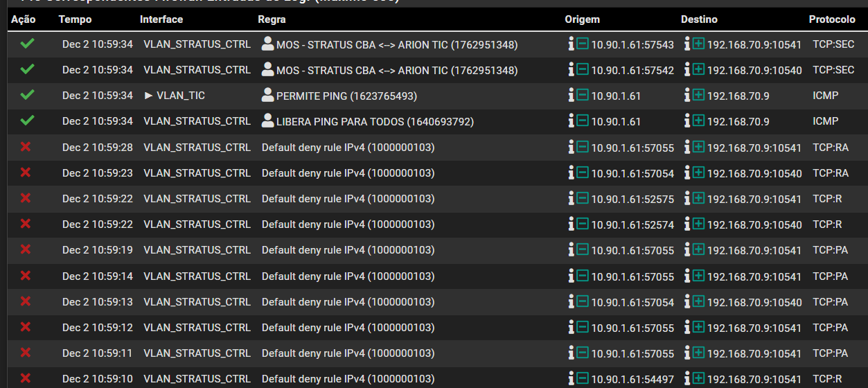Click the arrow icon before VLAN_TIC interface
Screen dimensions: 868x388
[148, 96]
